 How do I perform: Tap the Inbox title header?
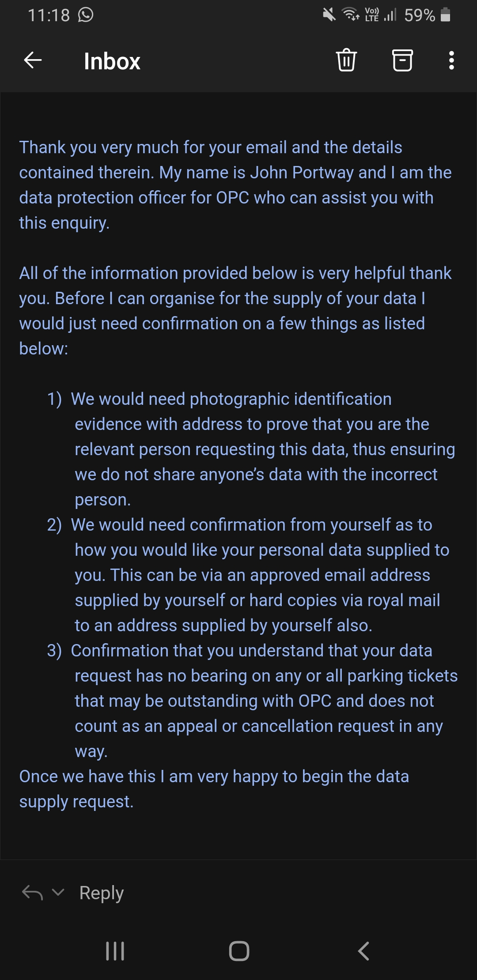(x=112, y=61)
